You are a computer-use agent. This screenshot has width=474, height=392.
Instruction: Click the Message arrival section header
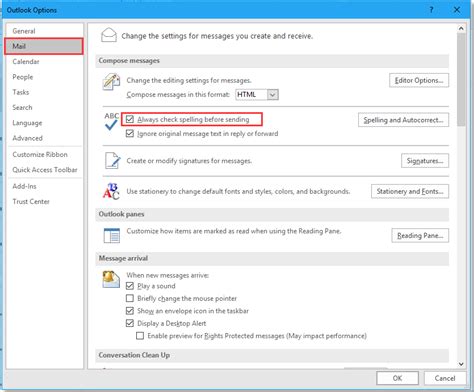tap(272, 258)
